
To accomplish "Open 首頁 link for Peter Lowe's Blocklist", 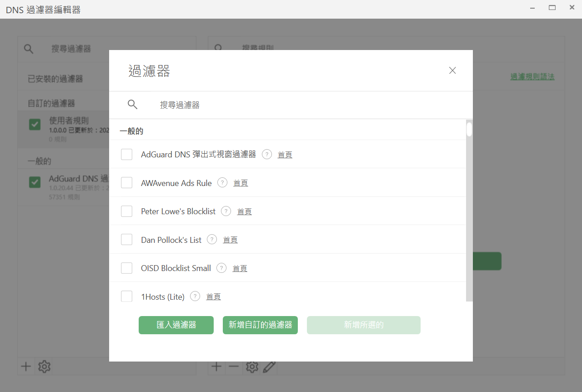I will coord(244,211).
